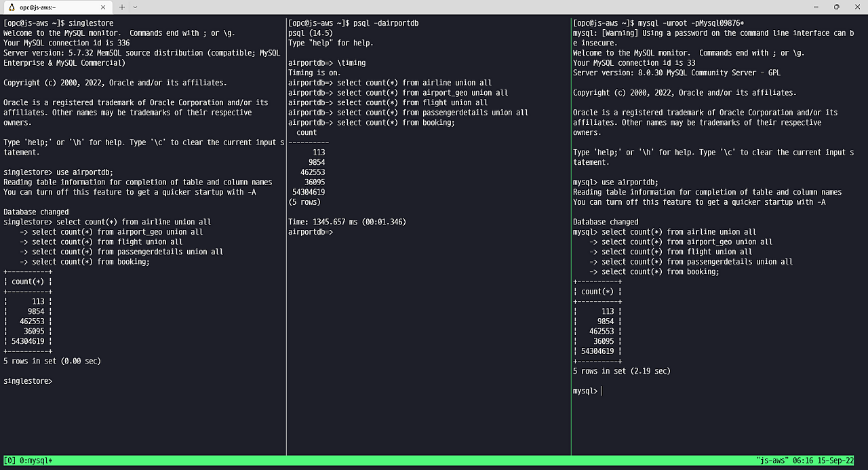Viewport: 868px width, 470px height.
Task: Click value 54304619 in singlestore result
Action: click(x=28, y=341)
